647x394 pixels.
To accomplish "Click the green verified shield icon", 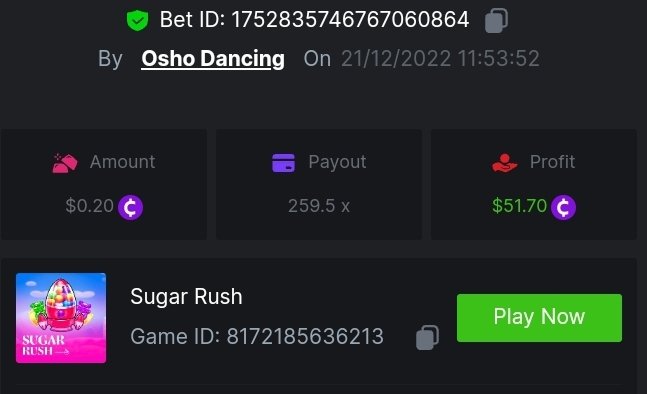I will click(x=137, y=21).
